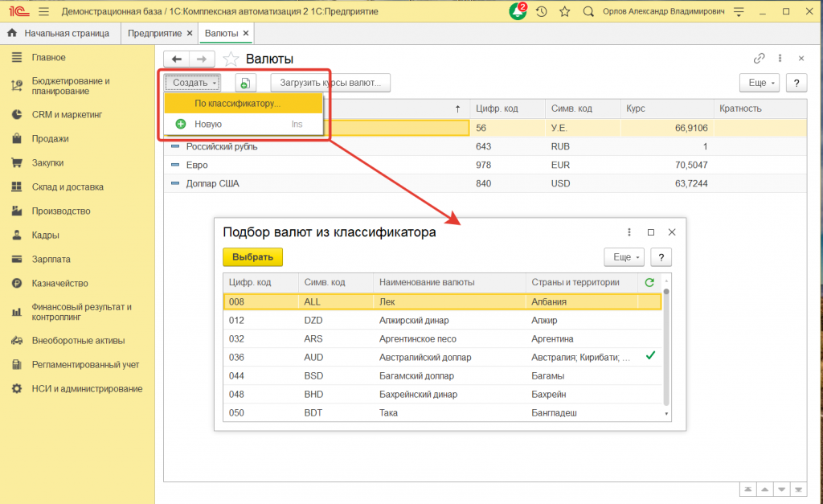Navigate back with the left arrow
Image resolution: width=823 pixels, height=504 pixels.
pyautogui.click(x=177, y=59)
